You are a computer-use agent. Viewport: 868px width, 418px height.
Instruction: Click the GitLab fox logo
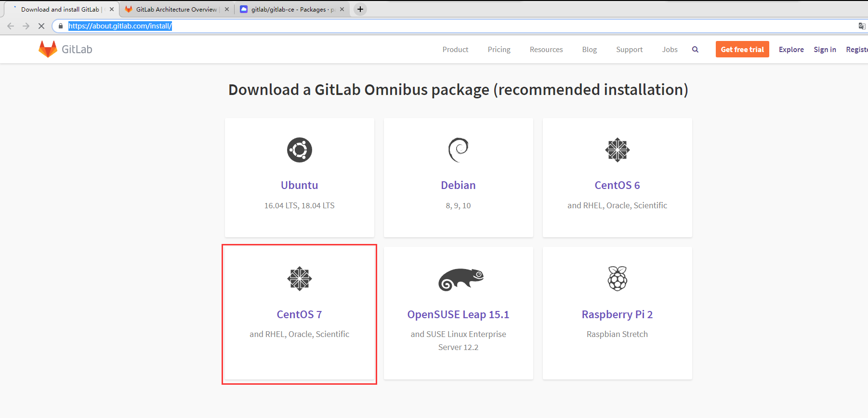(x=48, y=49)
